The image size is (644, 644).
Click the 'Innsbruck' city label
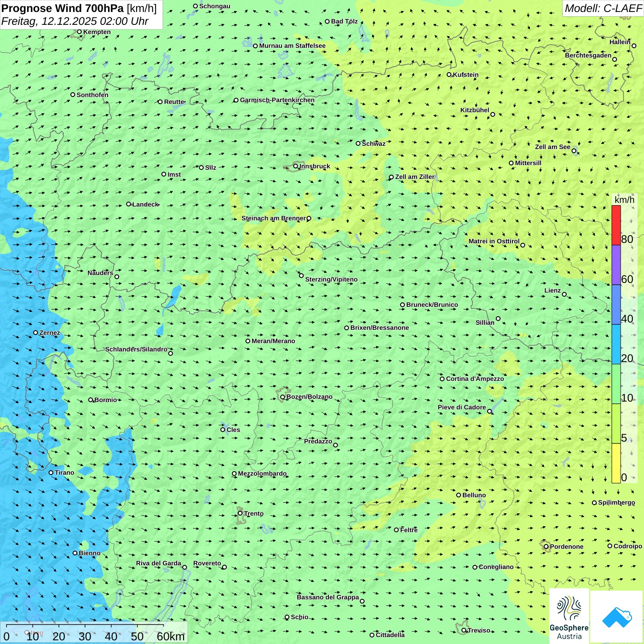(315, 166)
